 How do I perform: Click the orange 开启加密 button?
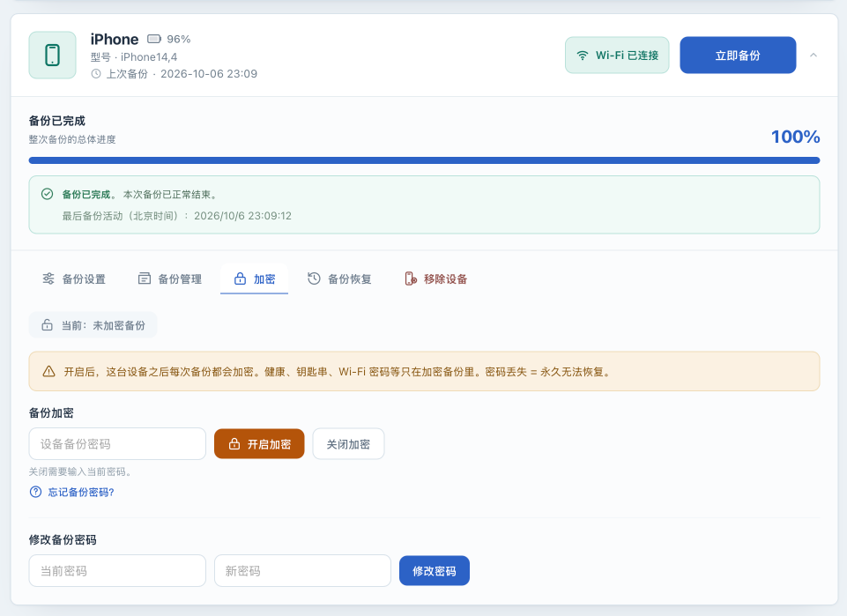[259, 444]
